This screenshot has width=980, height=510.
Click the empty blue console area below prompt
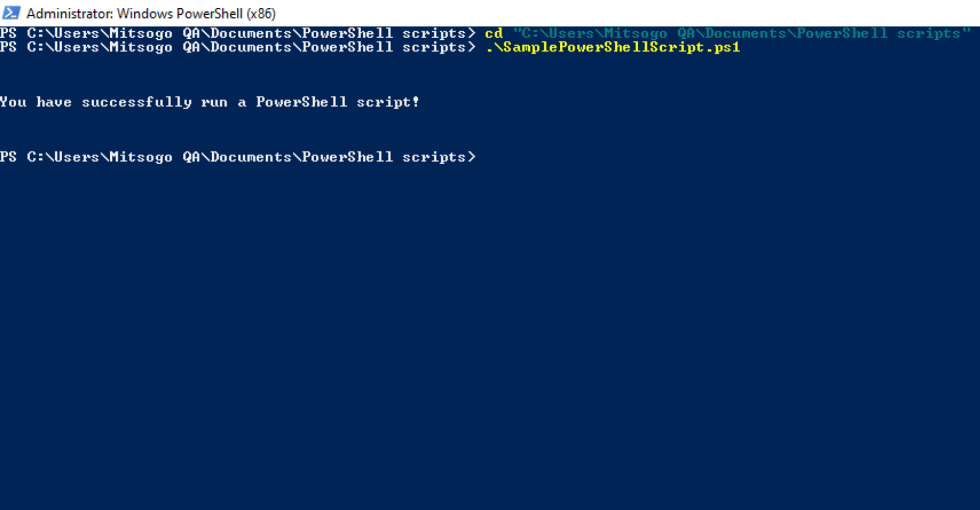[x=490, y=335]
